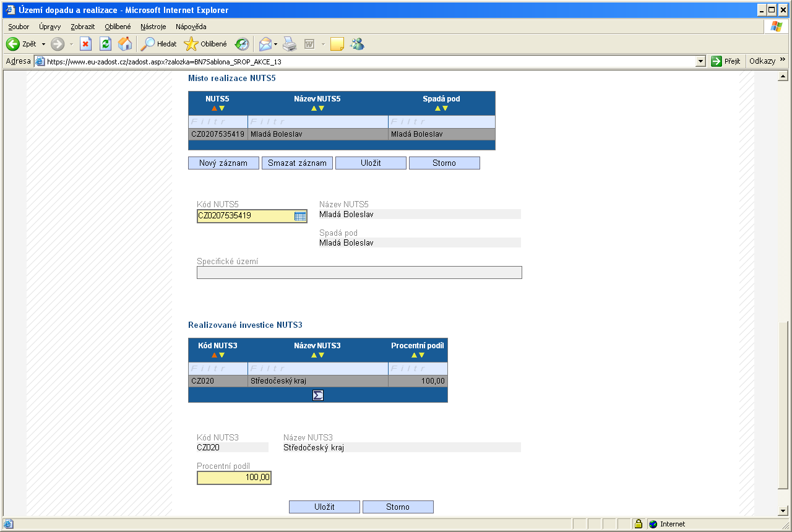The image size is (792, 532).
Task: Click the Forward navigation arrow
Action: click(x=58, y=44)
